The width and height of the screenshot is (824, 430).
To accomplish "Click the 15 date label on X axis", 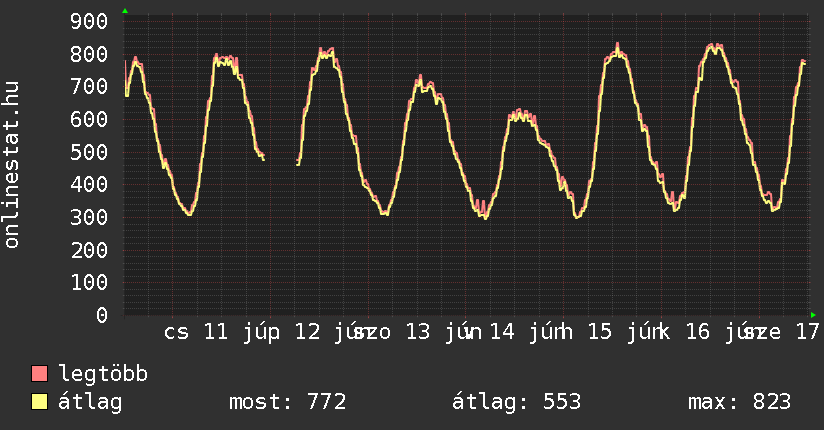I will click(600, 332).
